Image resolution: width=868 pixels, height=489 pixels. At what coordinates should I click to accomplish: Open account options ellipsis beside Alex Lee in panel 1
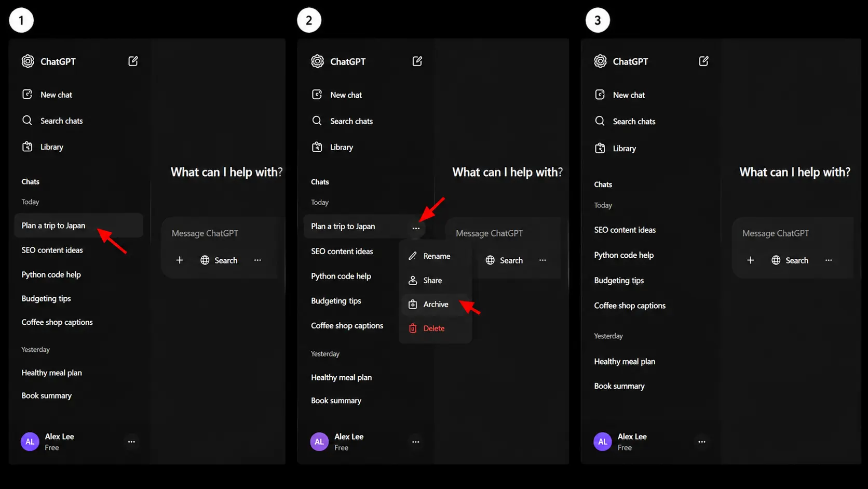(x=131, y=442)
